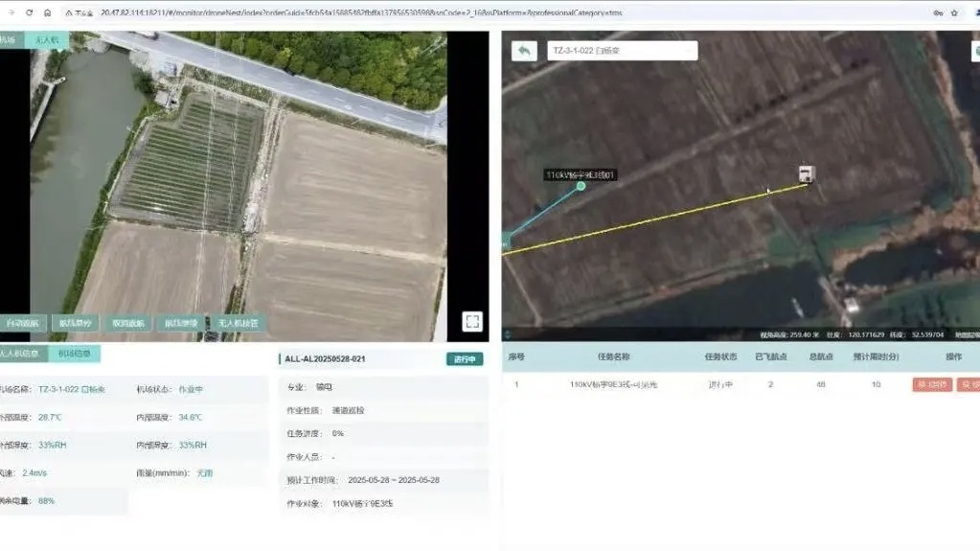
Task: Click the green 进行中 status badge
Action: pos(465,359)
